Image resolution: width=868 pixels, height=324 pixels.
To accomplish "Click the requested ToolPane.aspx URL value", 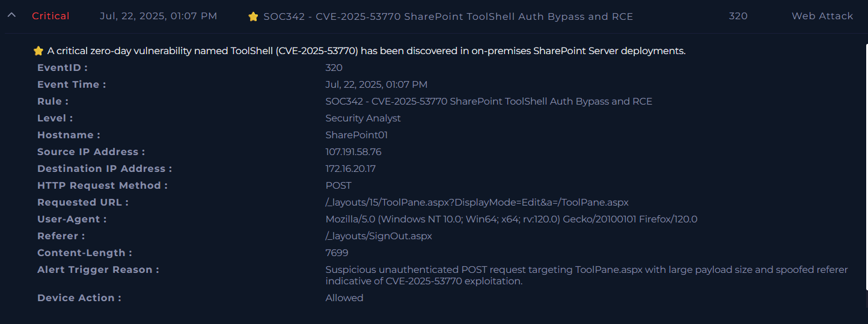I will point(477,203).
